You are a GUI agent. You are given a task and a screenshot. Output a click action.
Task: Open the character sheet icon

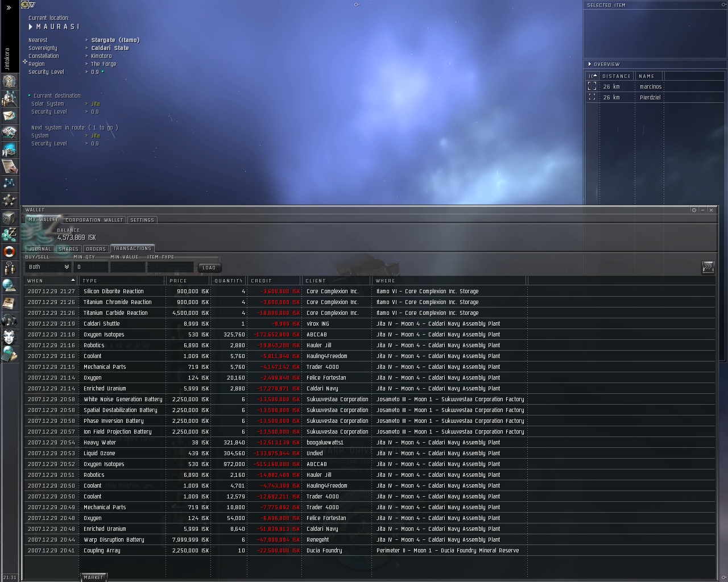[9, 81]
